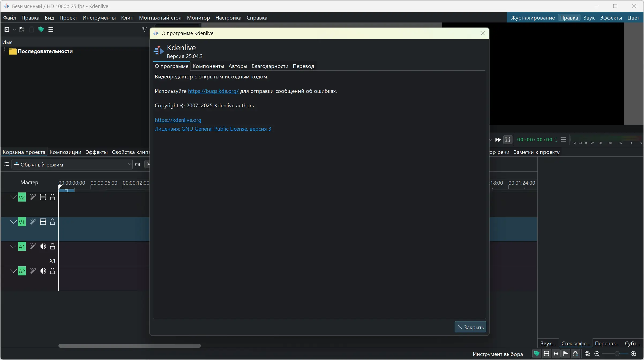Click the add clip or folder icon
The image size is (644, 360).
tap(7, 29)
